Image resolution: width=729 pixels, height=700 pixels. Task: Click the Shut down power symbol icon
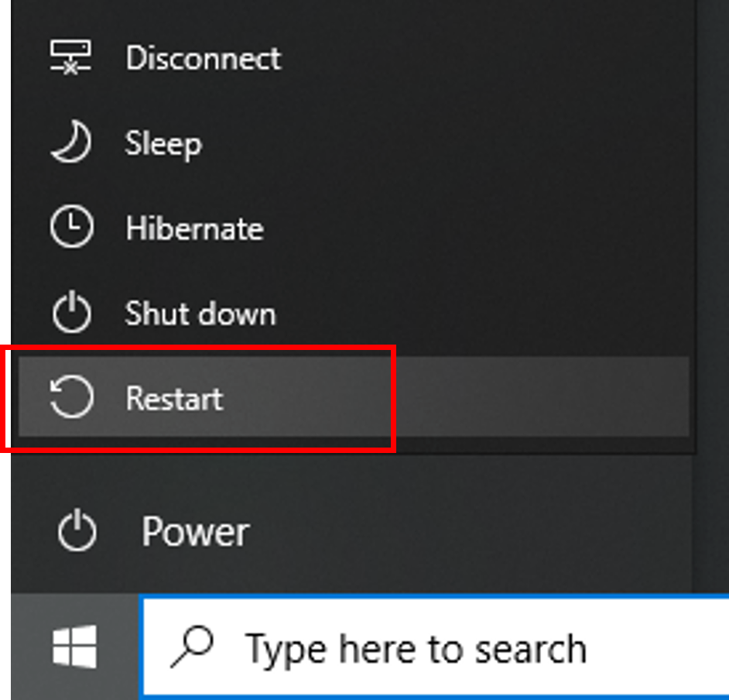tap(72, 311)
